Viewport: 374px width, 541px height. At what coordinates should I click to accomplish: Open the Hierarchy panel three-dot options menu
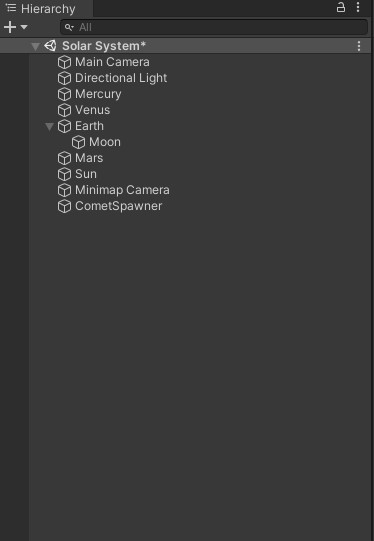pyautogui.click(x=358, y=8)
